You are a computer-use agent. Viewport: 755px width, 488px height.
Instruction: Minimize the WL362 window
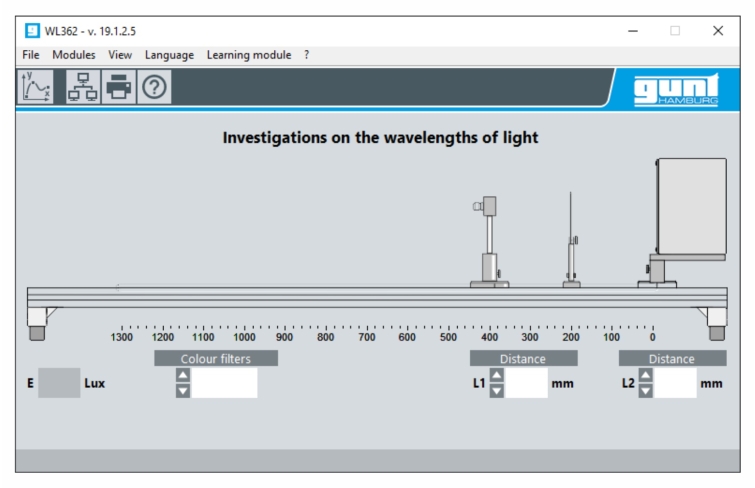(633, 31)
